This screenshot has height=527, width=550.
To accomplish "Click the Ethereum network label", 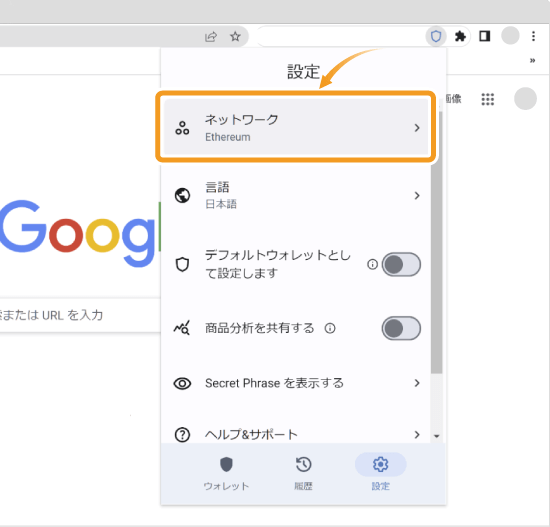I will 228,137.
